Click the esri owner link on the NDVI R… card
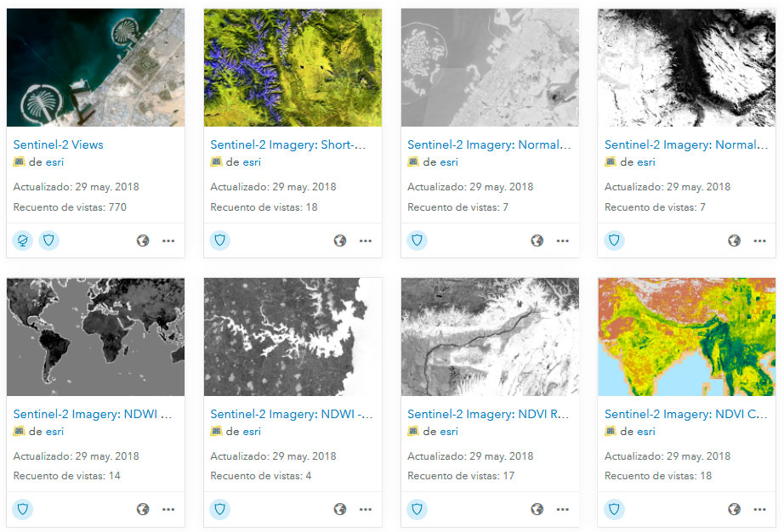 [448, 431]
